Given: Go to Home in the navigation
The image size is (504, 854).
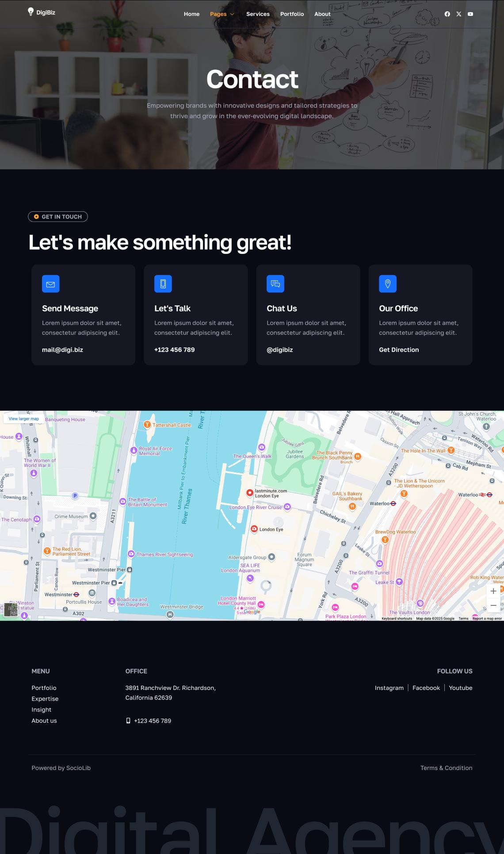Looking at the screenshot, I should tap(191, 14).
